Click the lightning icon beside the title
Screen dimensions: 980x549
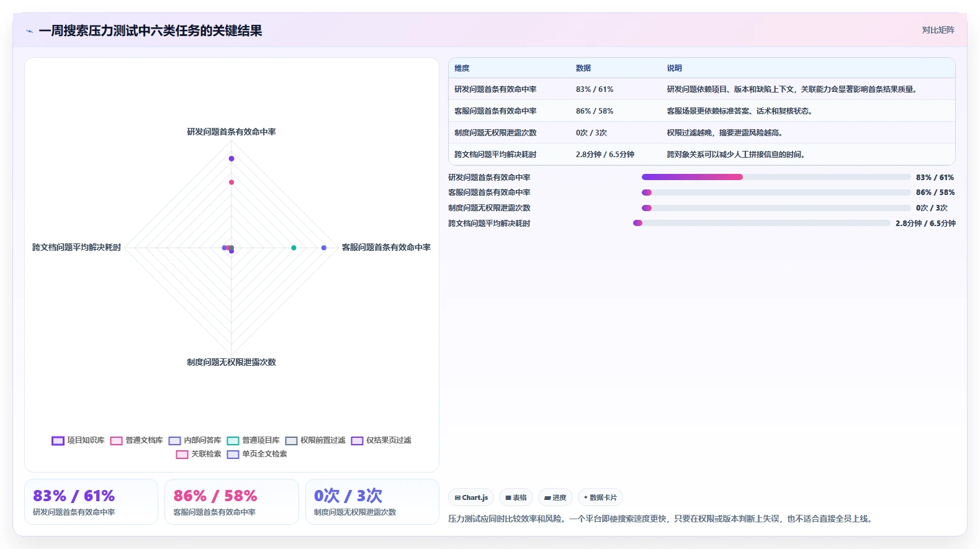(x=30, y=31)
